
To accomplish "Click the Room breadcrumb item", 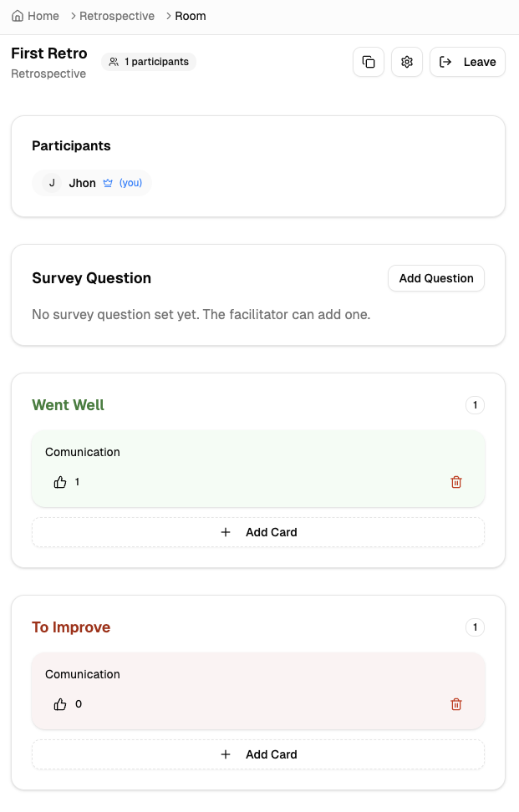I will pyautogui.click(x=191, y=16).
